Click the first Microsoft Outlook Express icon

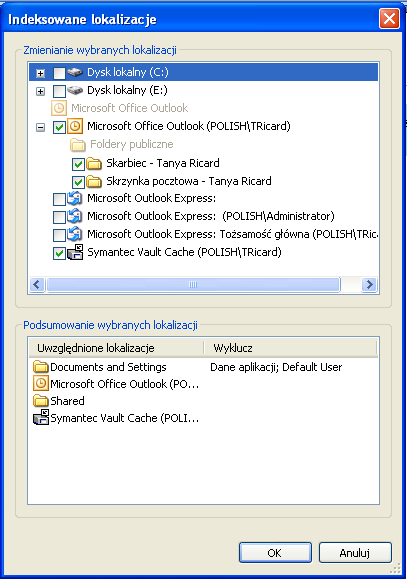[x=75, y=199]
